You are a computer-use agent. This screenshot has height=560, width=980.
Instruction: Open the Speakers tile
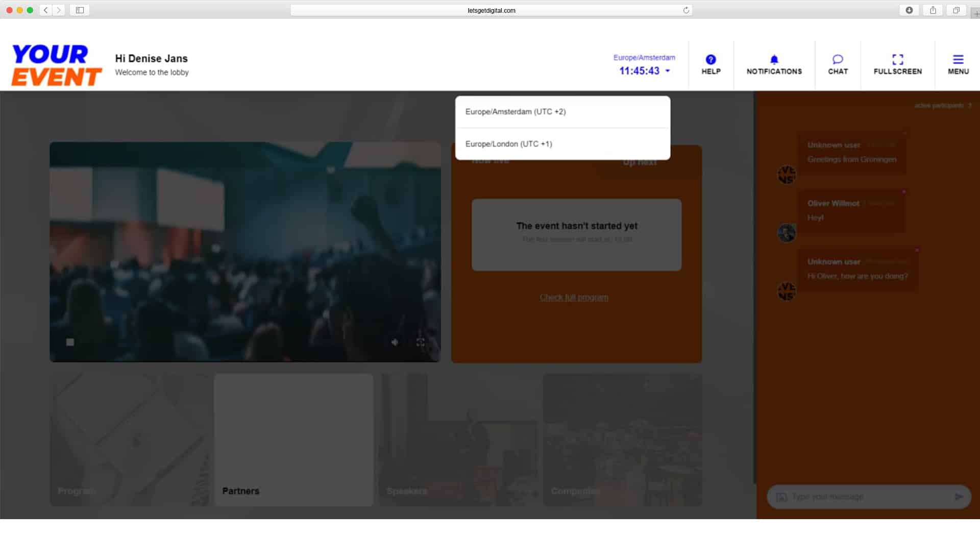tap(458, 440)
